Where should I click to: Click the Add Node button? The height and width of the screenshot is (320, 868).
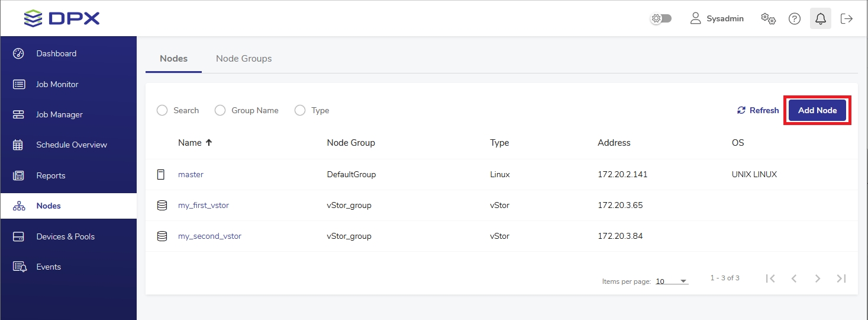[817, 110]
